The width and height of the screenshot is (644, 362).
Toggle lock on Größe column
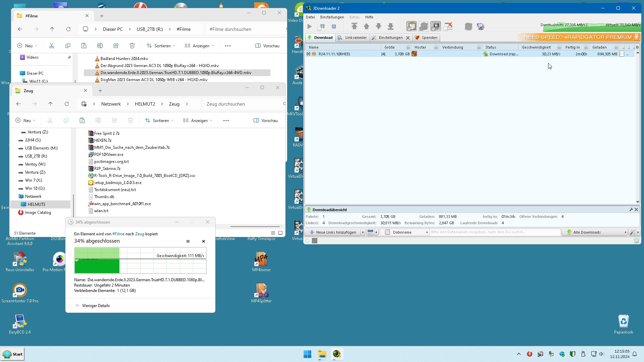click(408, 47)
